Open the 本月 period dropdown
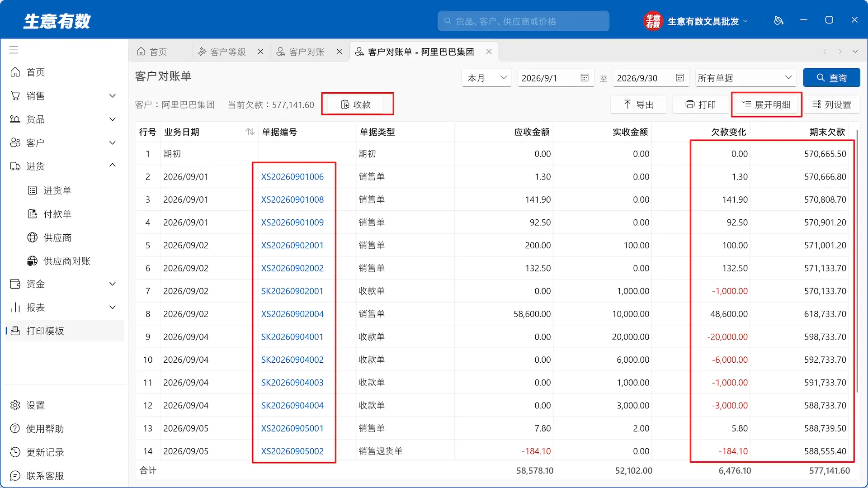This screenshot has height=488, width=868. (486, 78)
